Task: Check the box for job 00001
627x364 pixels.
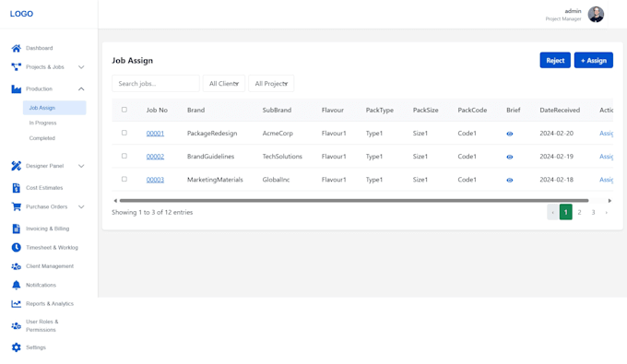Action: [x=124, y=133]
